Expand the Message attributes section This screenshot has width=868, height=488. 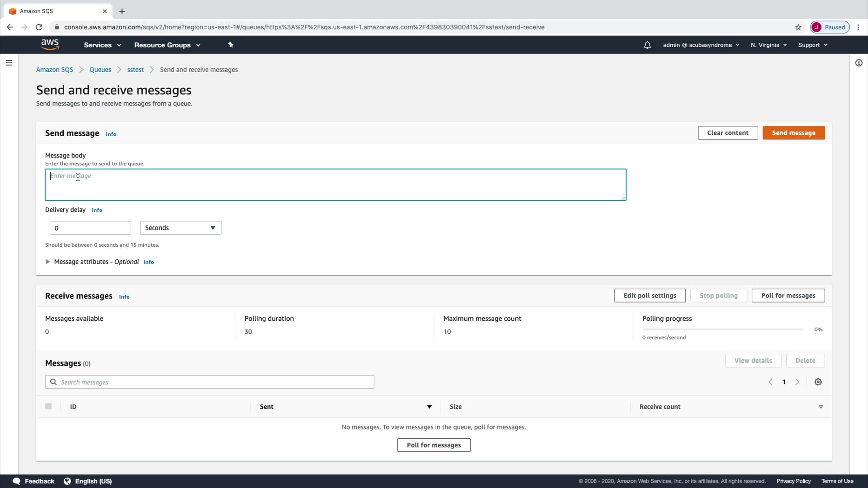tap(48, 262)
